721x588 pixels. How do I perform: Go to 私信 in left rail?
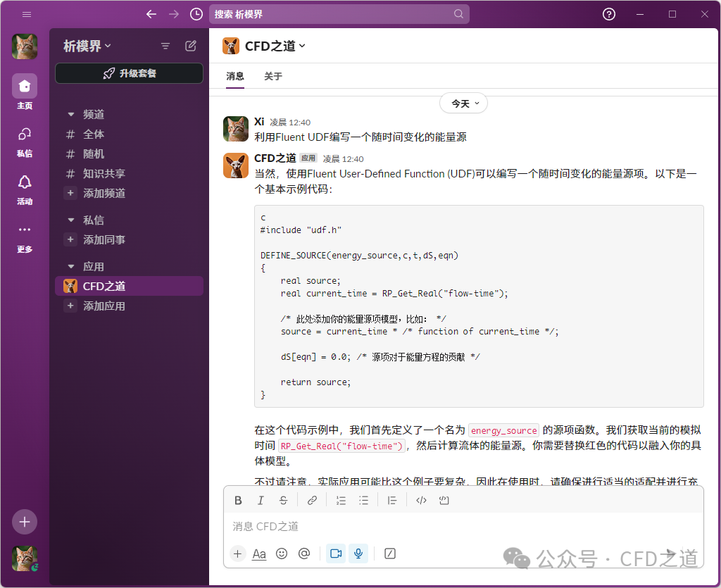coord(25,141)
